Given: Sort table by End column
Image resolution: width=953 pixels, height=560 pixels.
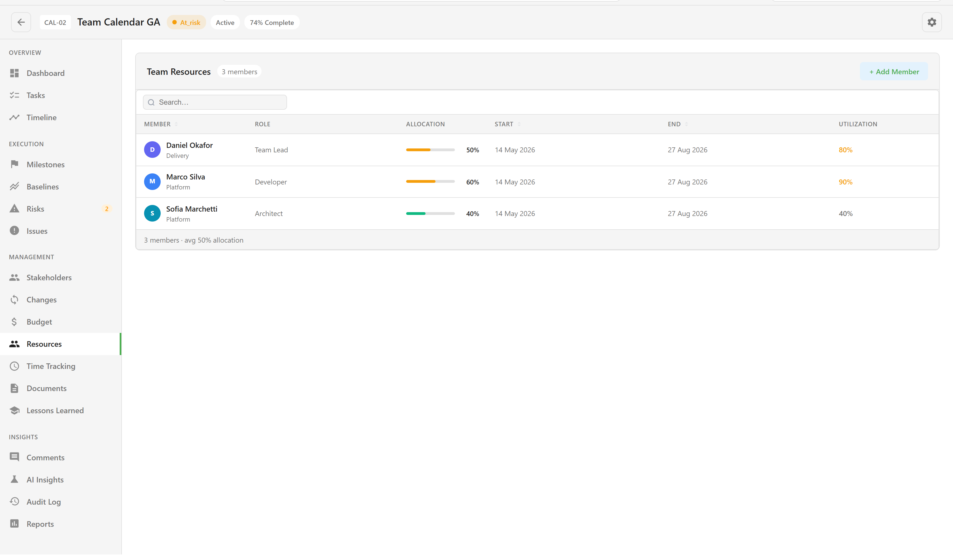Looking at the screenshot, I should click(x=678, y=124).
